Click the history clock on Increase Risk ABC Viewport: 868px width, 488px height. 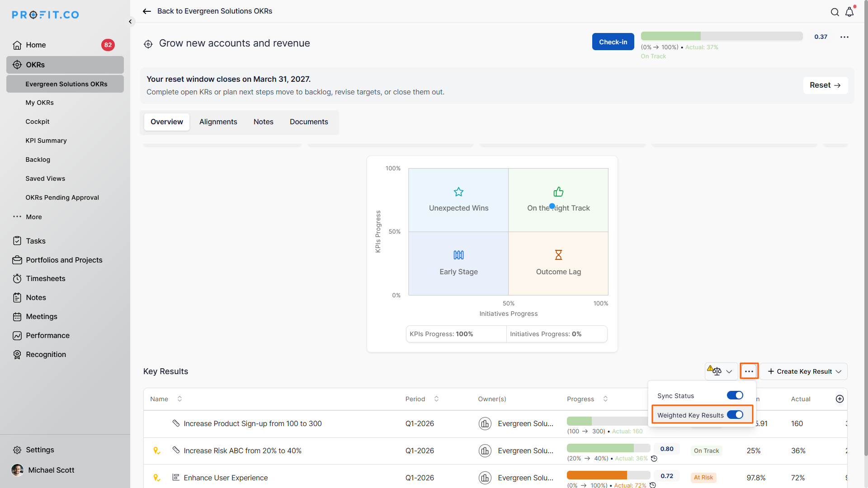tap(654, 459)
